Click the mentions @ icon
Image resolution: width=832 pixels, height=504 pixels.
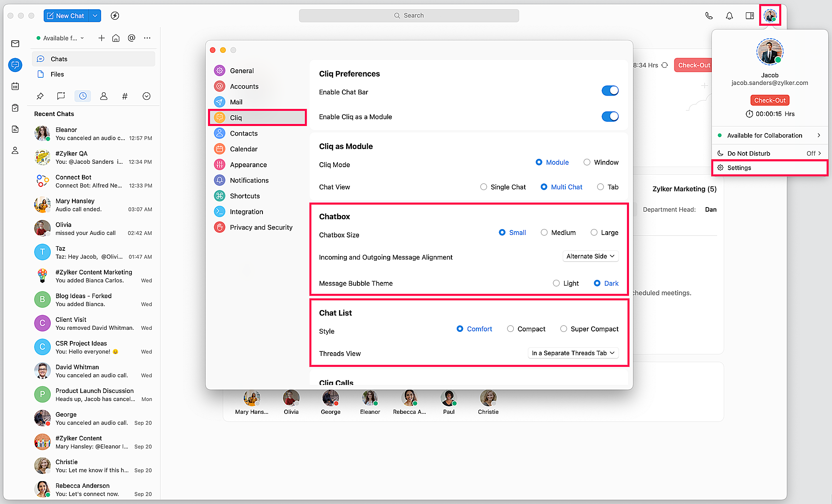click(131, 38)
